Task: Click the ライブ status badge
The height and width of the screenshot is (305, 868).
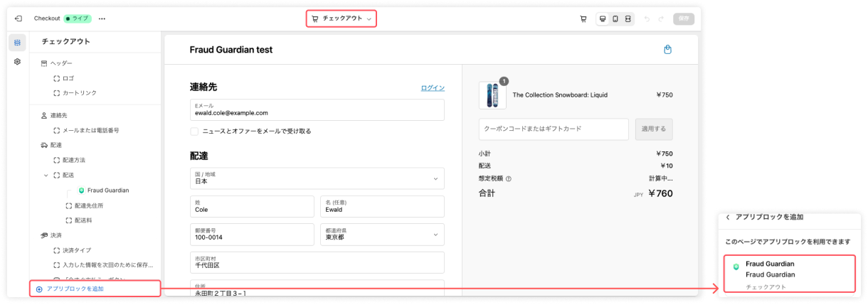Action: (x=78, y=18)
